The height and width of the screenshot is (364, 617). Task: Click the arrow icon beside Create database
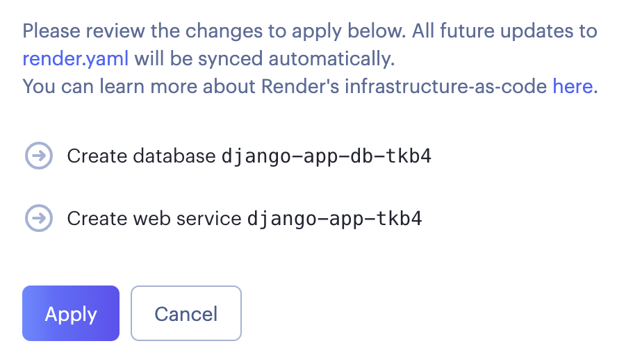[x=39, y=156]
